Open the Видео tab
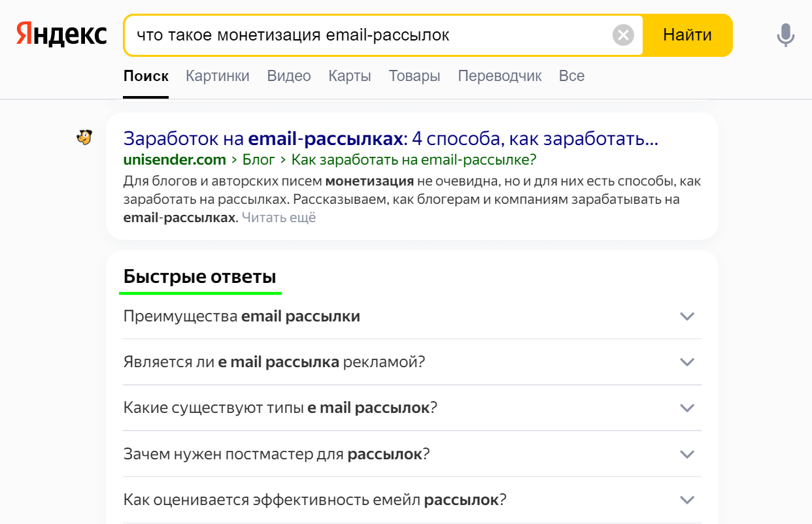The width and height of the screenshot is (812, 524). tap(289, 76)
